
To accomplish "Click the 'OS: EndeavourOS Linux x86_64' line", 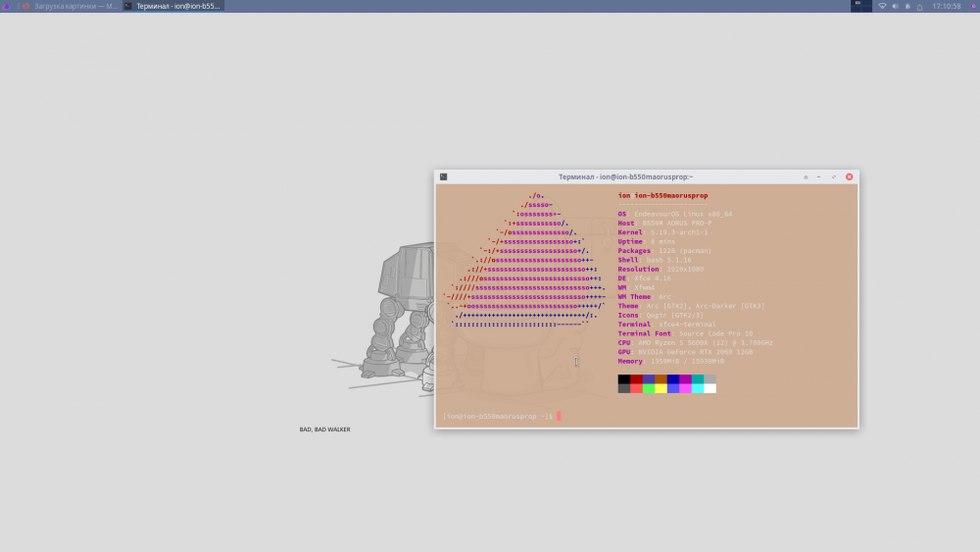I will 675,214.
